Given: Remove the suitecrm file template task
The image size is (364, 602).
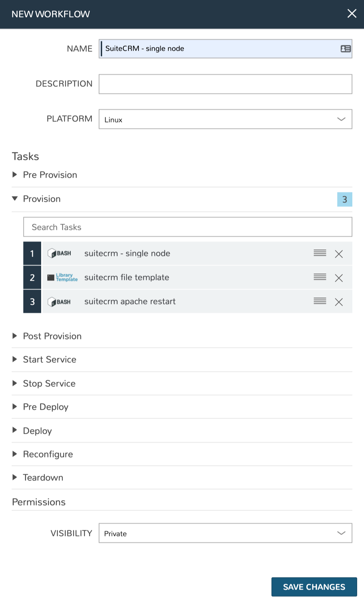Looking at the screenshot, I should click(339, 278).
